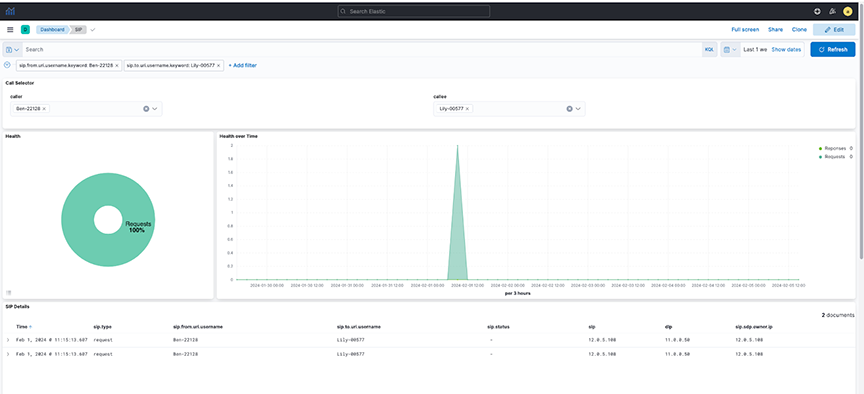
Task: Click the sip.to.uri.username column header
Action: pos(359,327)
